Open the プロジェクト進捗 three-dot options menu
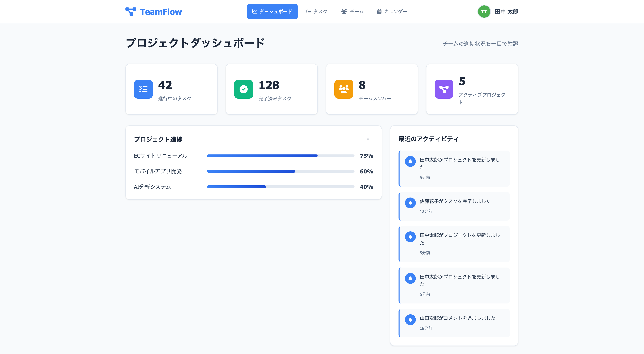 tap(369, 139)
